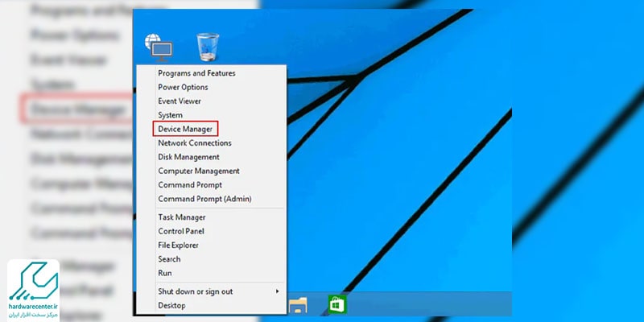Image resolution: width=644 pixels, height=322 pixels.
Task: Open Network Connections menu entry
Action: [211, 143]
